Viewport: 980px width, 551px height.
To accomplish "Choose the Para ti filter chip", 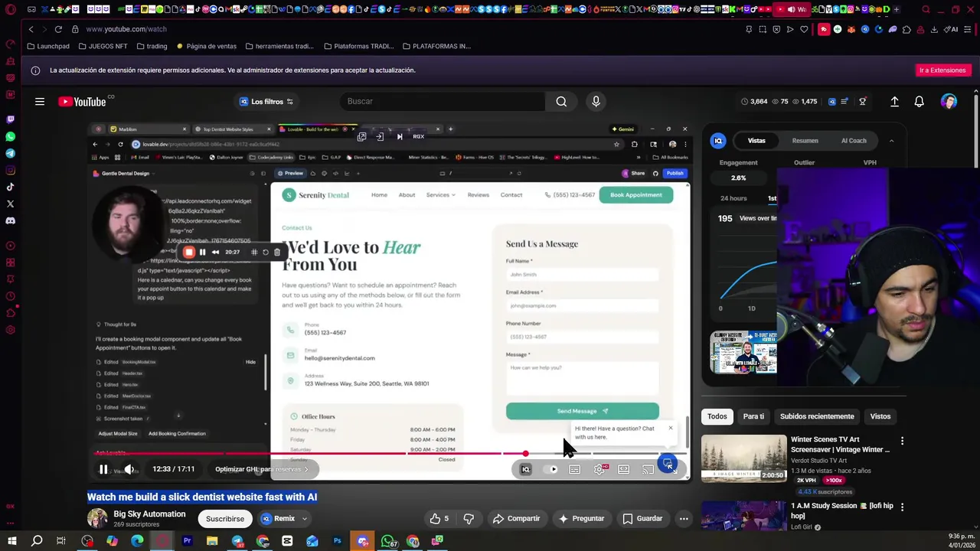I will click(753, 416).
